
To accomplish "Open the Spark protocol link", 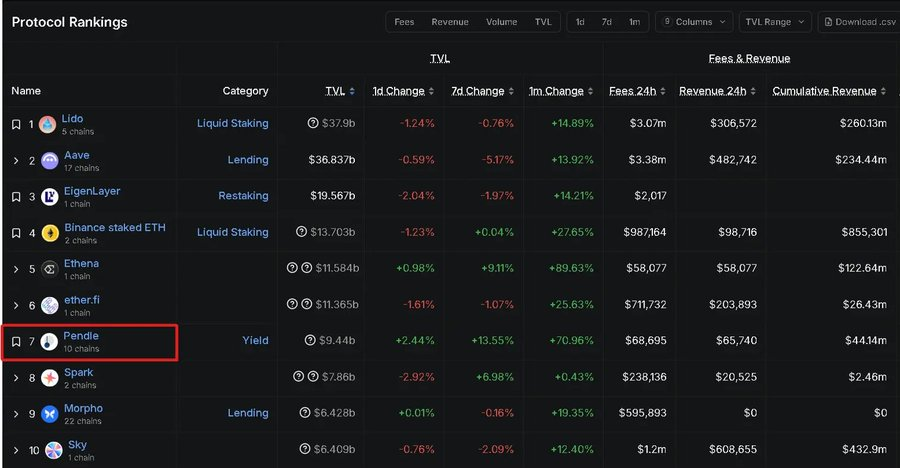I will point(79,372).
